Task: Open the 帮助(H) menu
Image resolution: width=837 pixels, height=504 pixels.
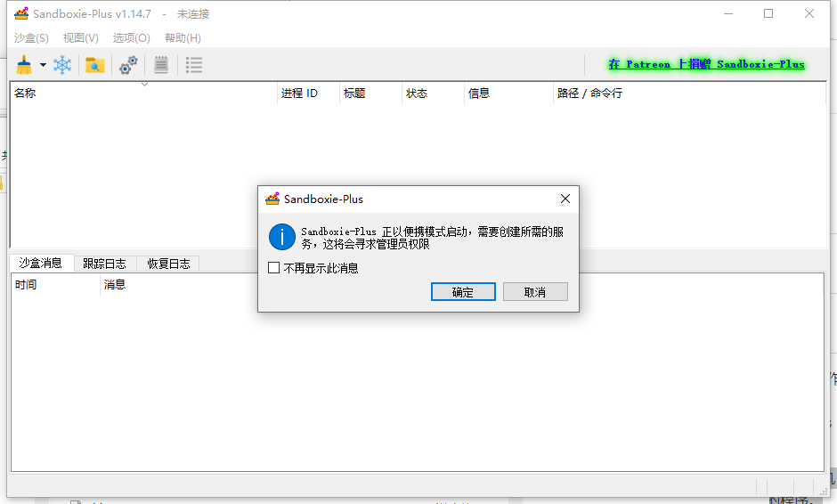Action: pyautogui.click(x=183, y=38)
